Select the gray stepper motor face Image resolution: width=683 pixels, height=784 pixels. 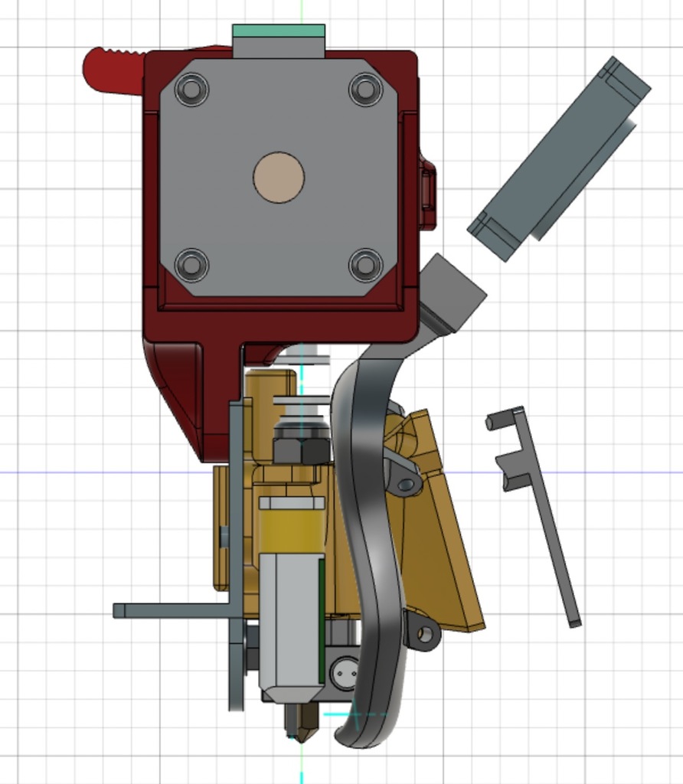[x=279, y=178]
